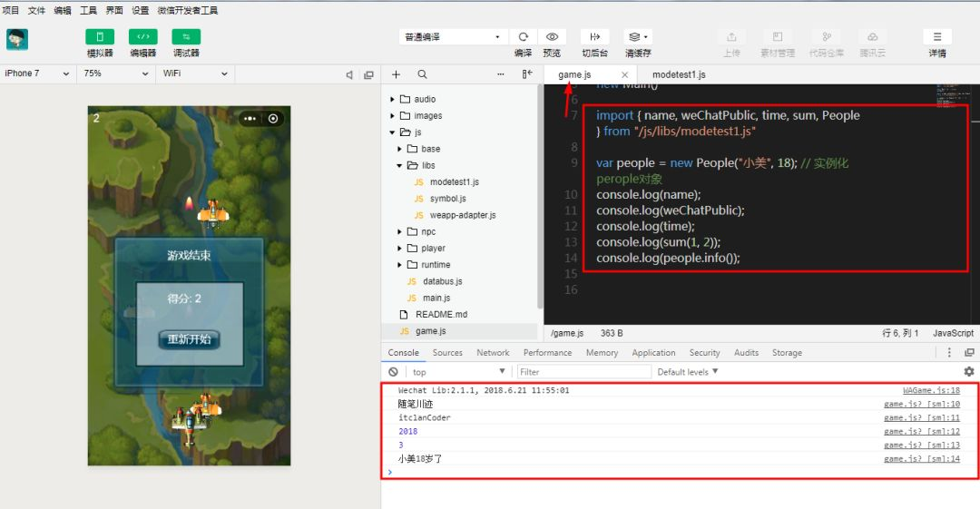Open 代码仓库 code repository
This screenshot has height=509, width=980.
[827, 37]
